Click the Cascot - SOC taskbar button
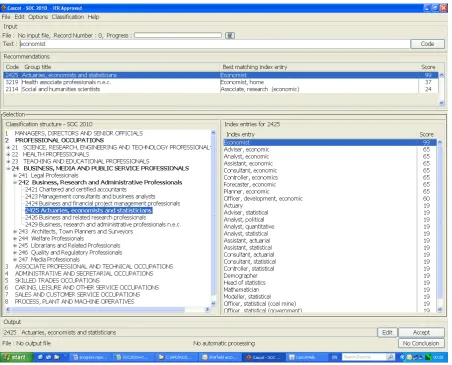The width and height of the screenshot is (452, 365). coord(263,357)
